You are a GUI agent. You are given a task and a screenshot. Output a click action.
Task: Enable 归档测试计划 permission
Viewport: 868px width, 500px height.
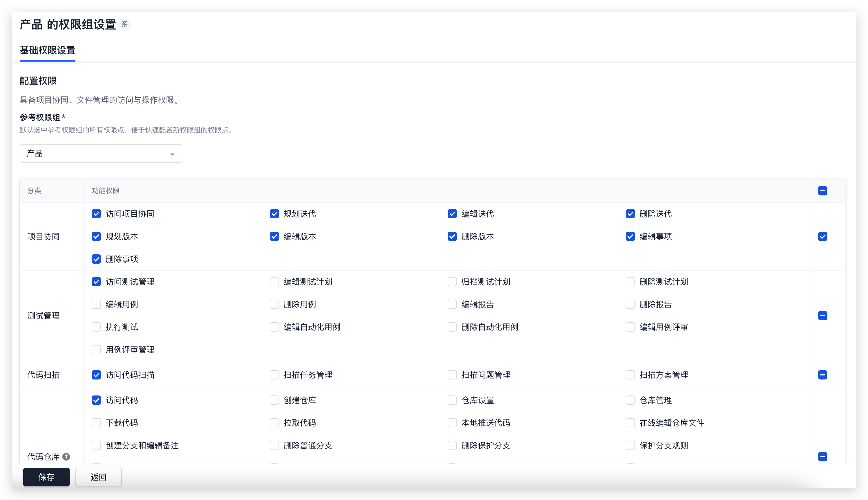pos(452,282)
